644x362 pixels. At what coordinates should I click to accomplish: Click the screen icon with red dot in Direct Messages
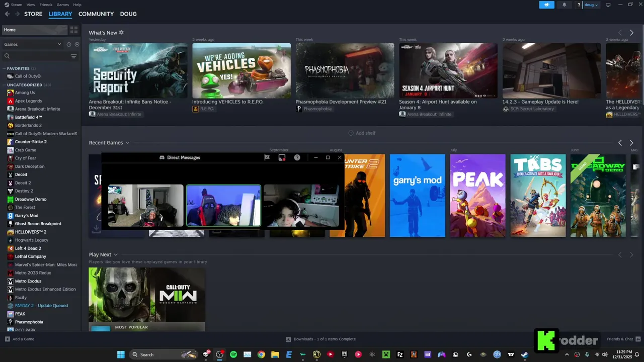[x=282, y=157]
